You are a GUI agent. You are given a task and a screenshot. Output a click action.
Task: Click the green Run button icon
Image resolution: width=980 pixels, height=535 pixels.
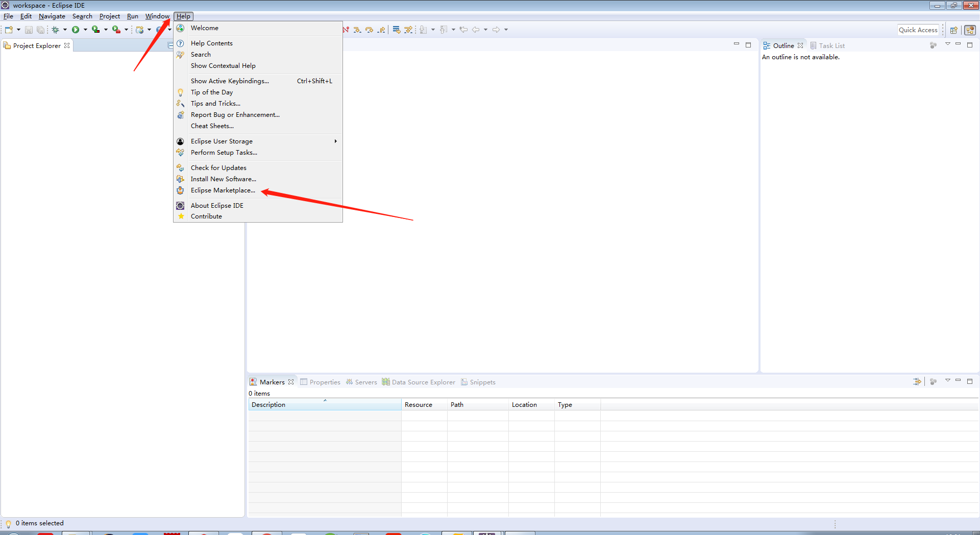76,30
